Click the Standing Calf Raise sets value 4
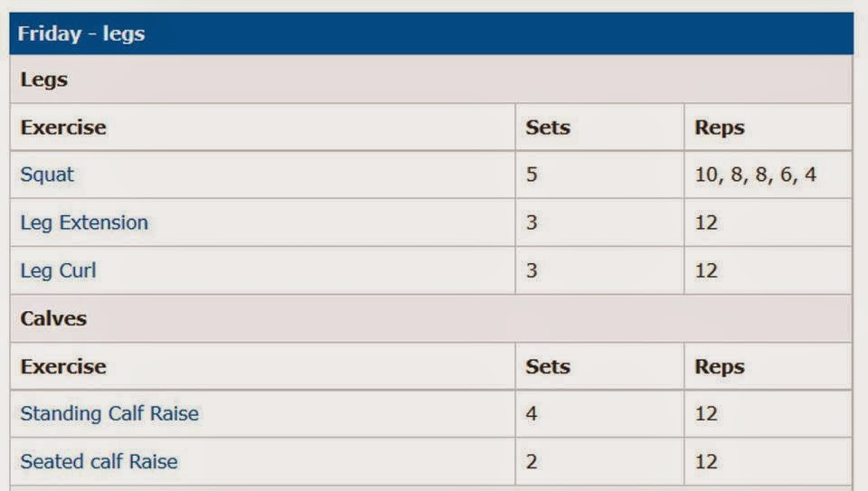 click(532, 413)
